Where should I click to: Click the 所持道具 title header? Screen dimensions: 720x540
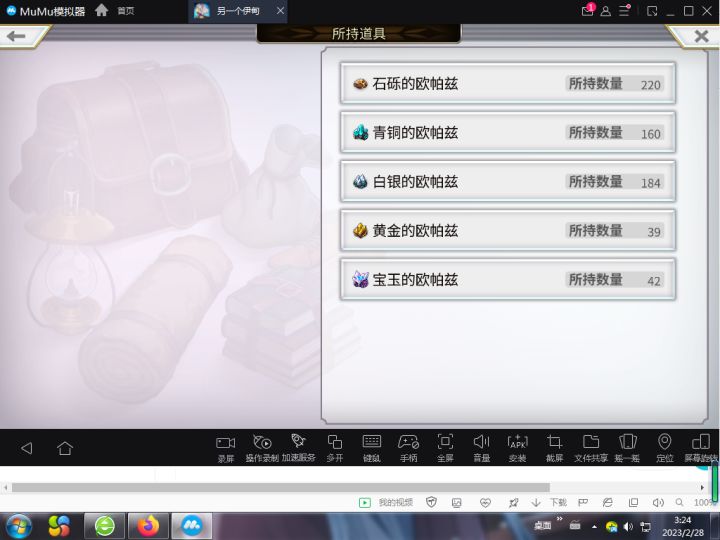[x=359, y=34]
